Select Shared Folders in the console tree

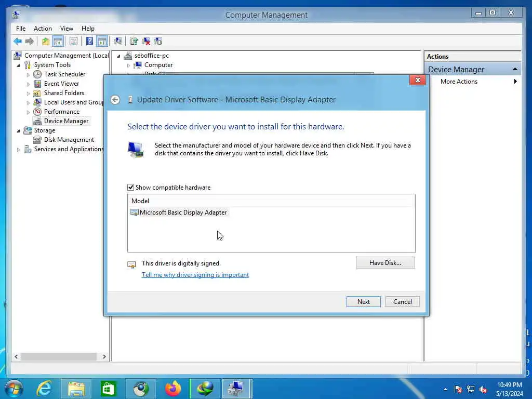64,93
